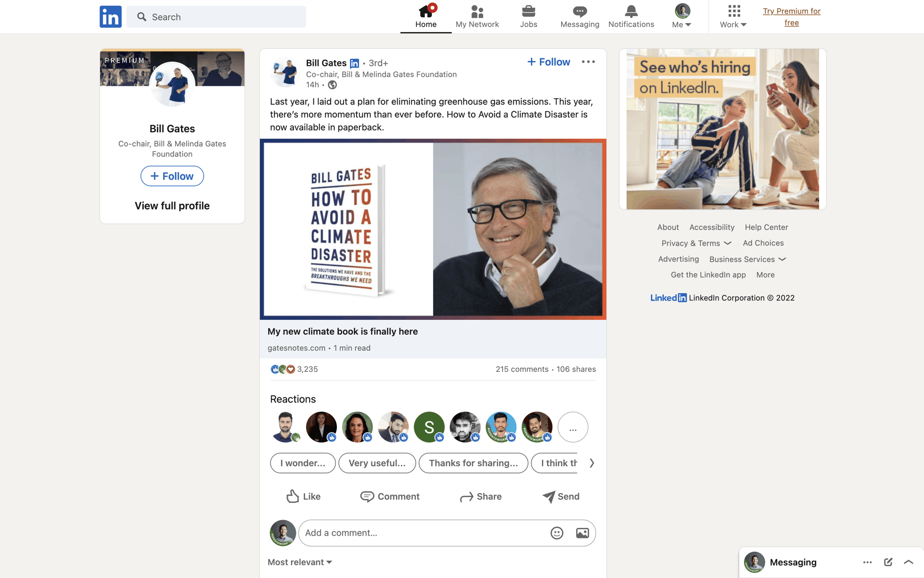
Task: Open 'My new climate book is finally here'
Action: coord(343,331)
